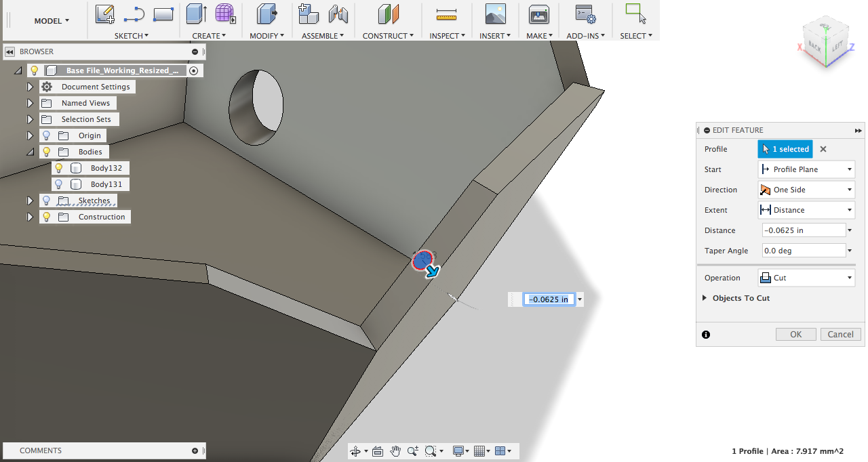Open the MODEL workspace menu
Screen dimensions: 868x462
pyautogui.click(x=52, y=21)
